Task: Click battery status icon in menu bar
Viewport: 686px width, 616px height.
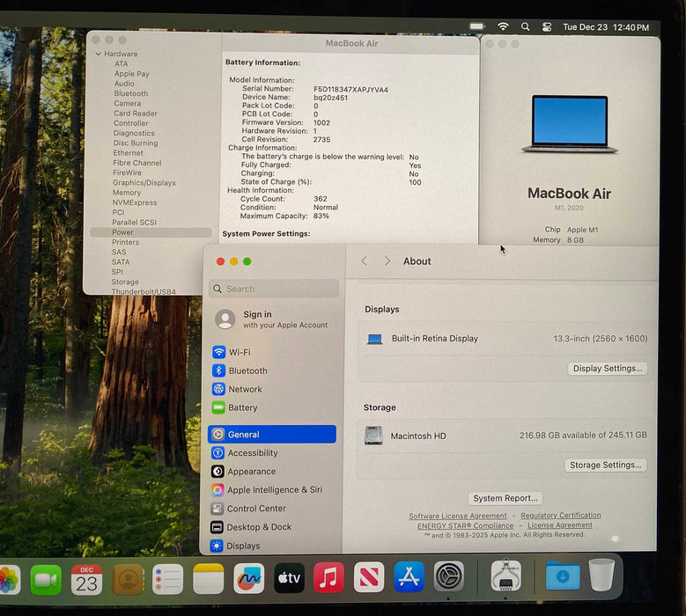Action: point(477,26)
